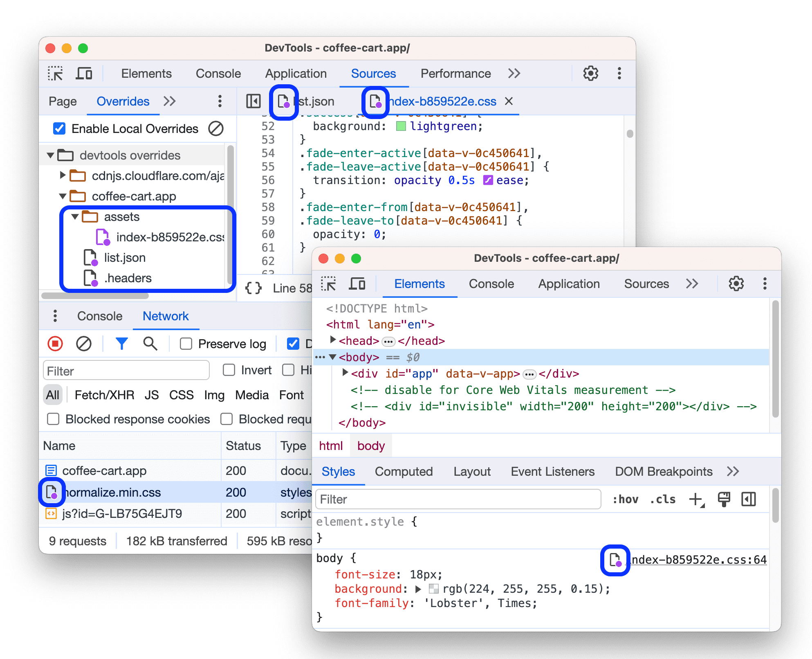This screenshot has height=659, width=812.
Task: Click the DevTools inspect element icon
Action: pyautogui.click(x=57, y=73)
